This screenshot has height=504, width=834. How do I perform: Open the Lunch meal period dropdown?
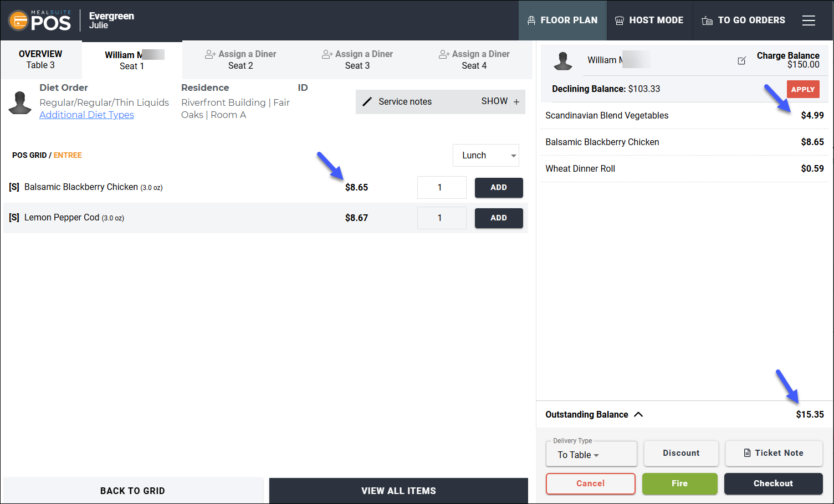click(486, 156)
